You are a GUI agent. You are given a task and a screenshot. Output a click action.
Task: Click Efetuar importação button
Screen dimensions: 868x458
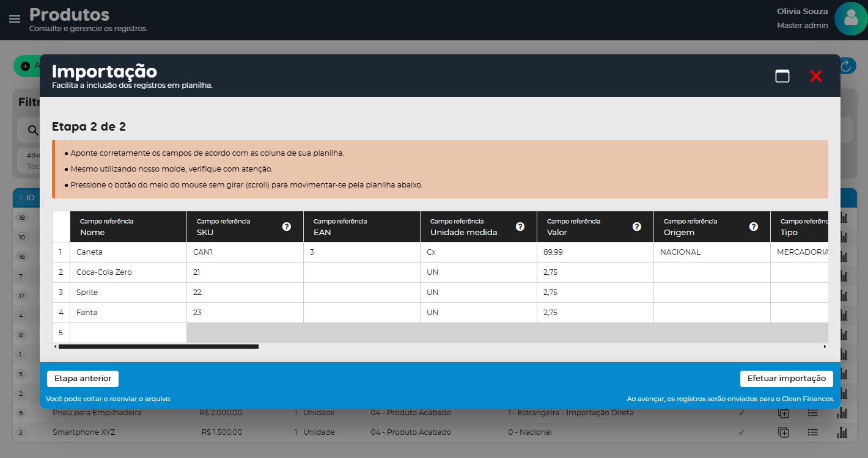[786, 379]
